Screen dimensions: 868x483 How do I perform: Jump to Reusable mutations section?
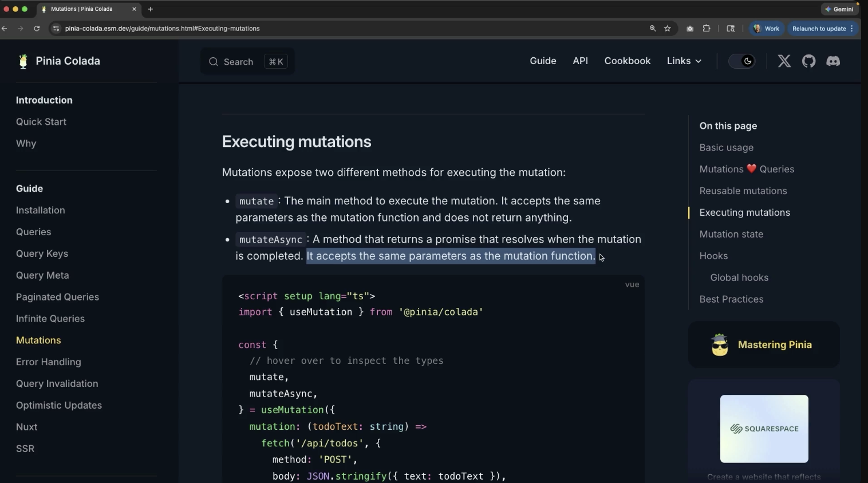pos(743,191)
